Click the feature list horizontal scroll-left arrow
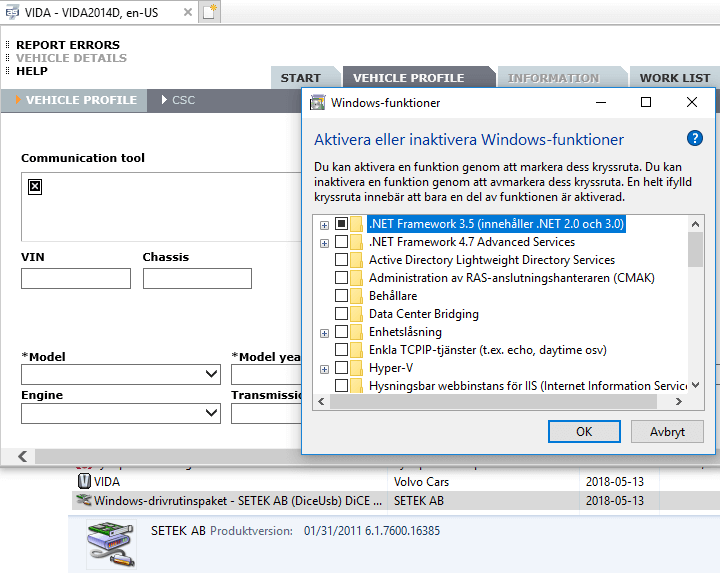Screen dimensions: 720x573 tap(321, 402)
